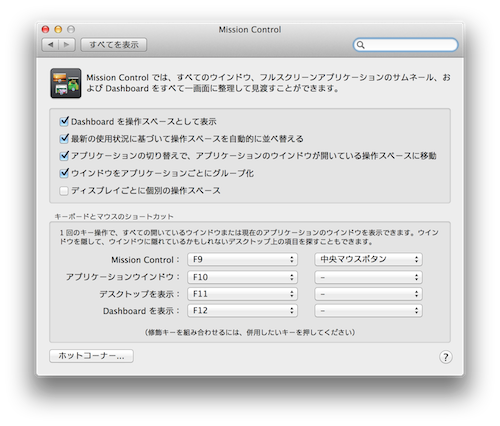
Task: Open help with the question mark button
Action: point(446,357)
